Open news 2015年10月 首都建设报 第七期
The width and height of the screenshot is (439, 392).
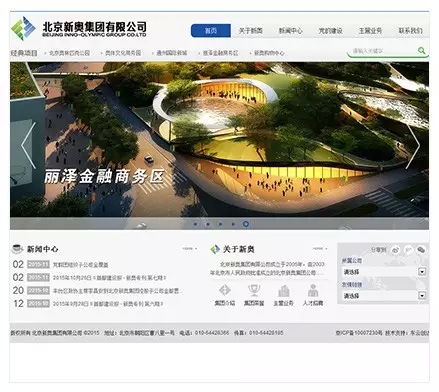(109, 278)
